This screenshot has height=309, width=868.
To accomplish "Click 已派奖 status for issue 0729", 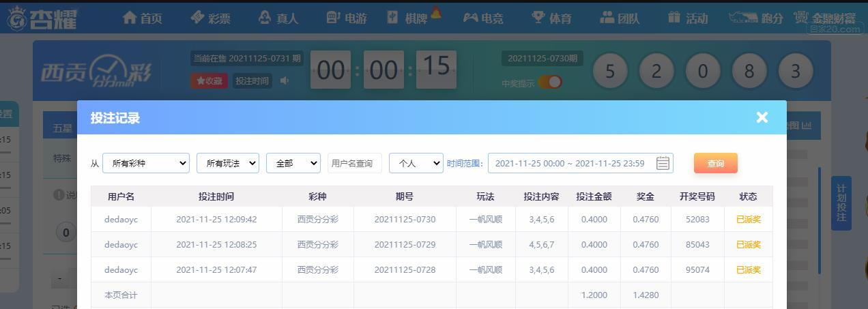I will coord(749,245).
